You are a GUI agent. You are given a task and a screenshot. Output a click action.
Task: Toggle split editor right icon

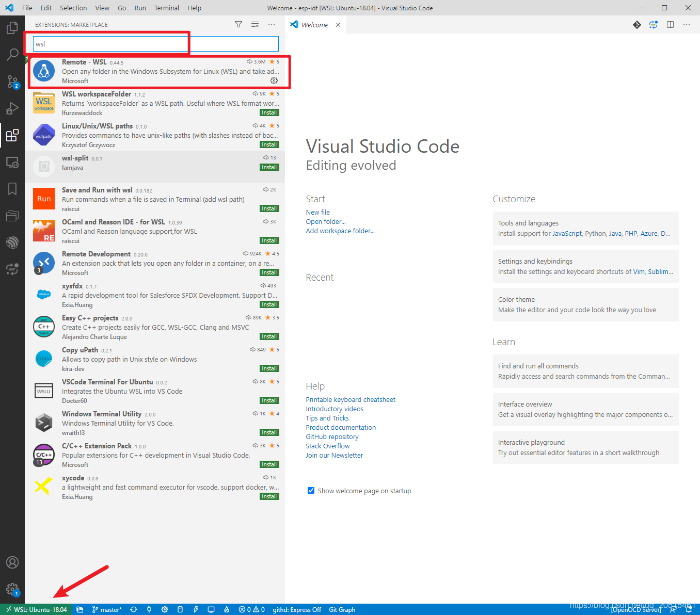[670, 25]
